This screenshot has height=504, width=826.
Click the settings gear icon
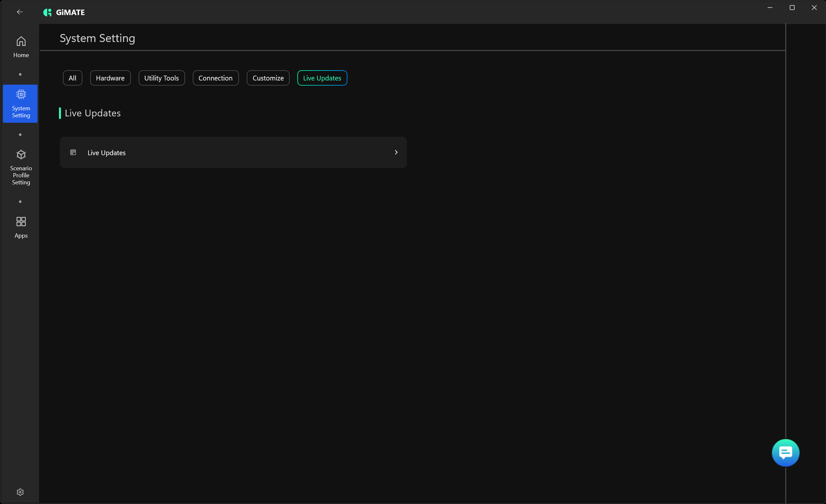20,491
